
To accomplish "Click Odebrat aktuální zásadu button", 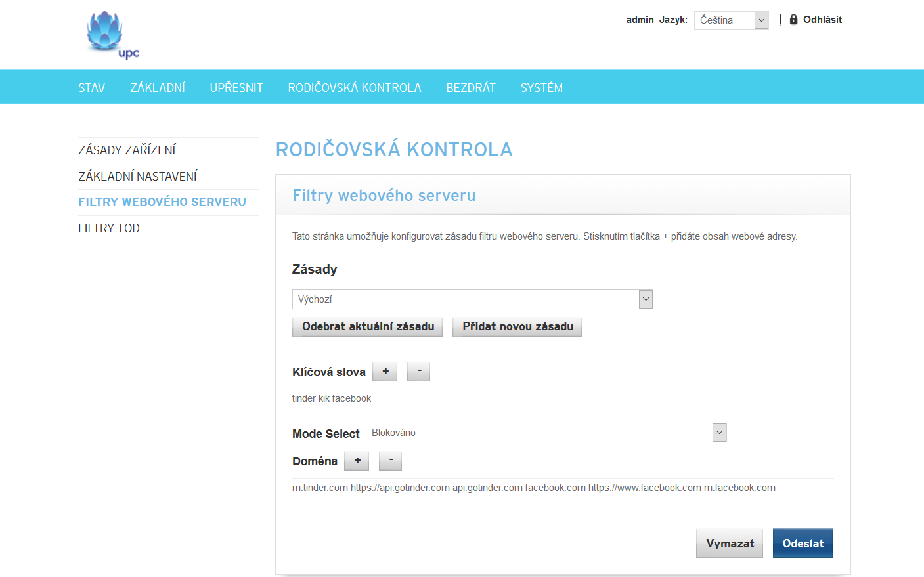I will pos(368,327).
